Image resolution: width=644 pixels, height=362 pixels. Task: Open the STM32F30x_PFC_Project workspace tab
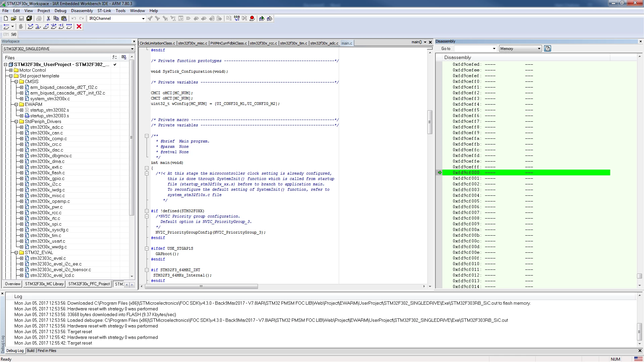coord(89,284)
